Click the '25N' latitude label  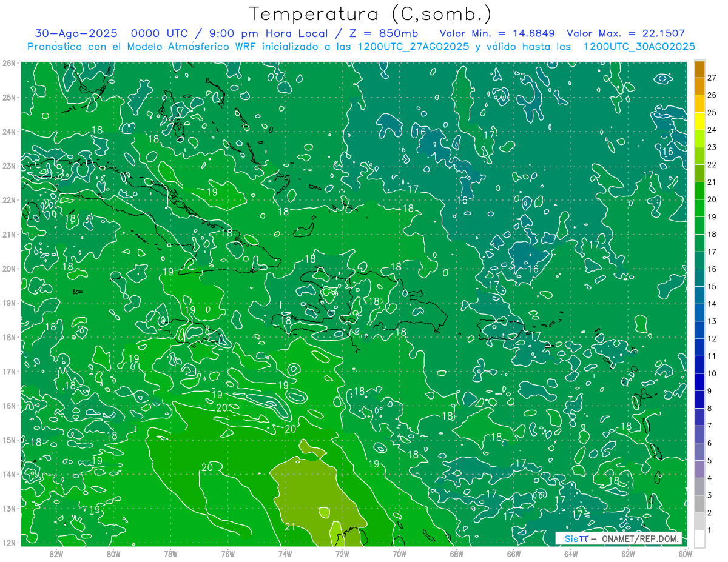(x=9, y=97)
